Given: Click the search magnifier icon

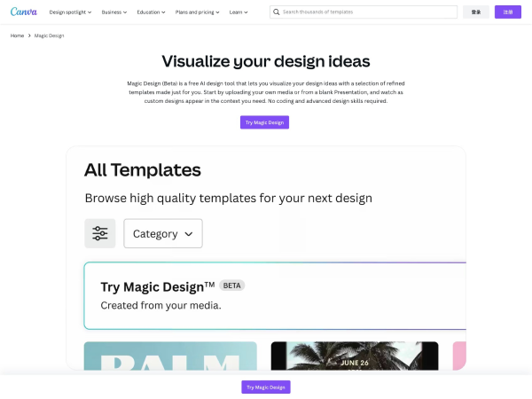Looking at the screenshot, I should tap(277, 12).
